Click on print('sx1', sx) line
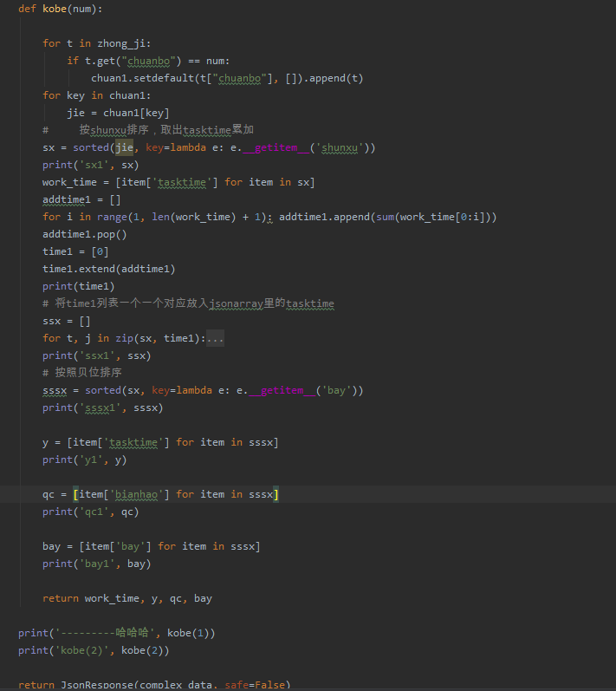The height and width of the screenshot is (691, 616). click(x=91, y=165)
